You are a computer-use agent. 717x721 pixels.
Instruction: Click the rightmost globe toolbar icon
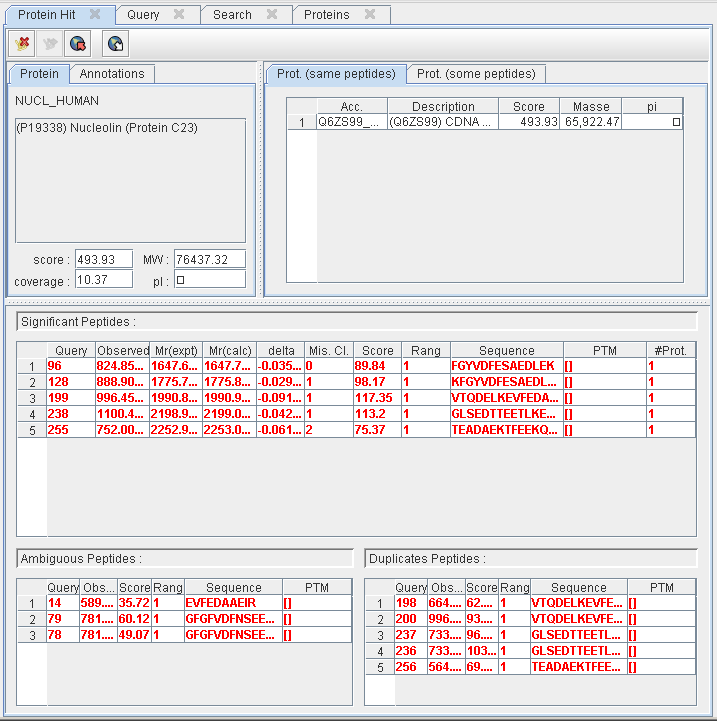click(x=116, y=44)
